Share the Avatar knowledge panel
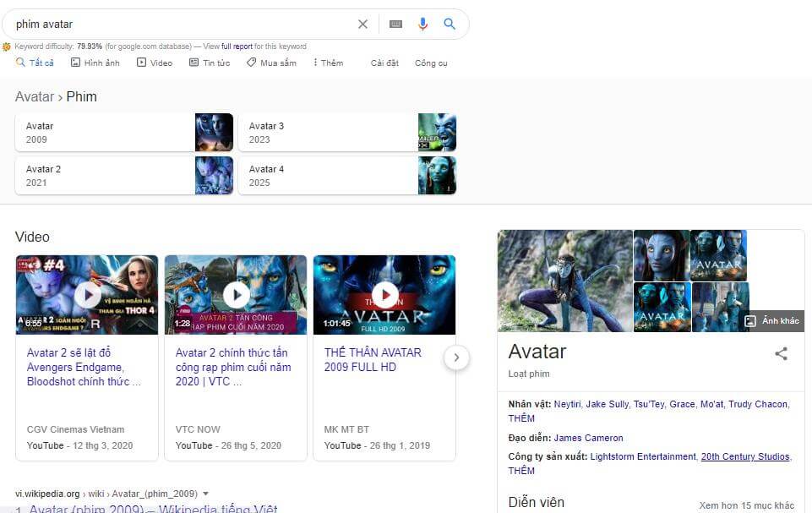Viewport: 812px width, 513px height. (781, 353)
